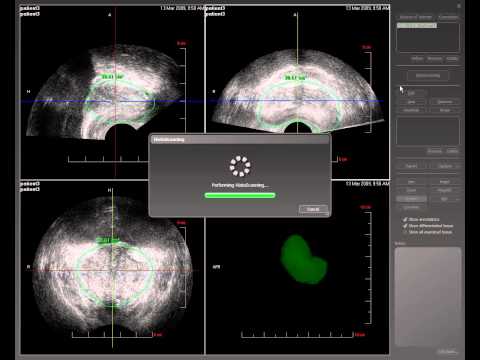This screenshot has width=480, height=360.
Task: Click the large notes text area
Action: tap(428, 297)
